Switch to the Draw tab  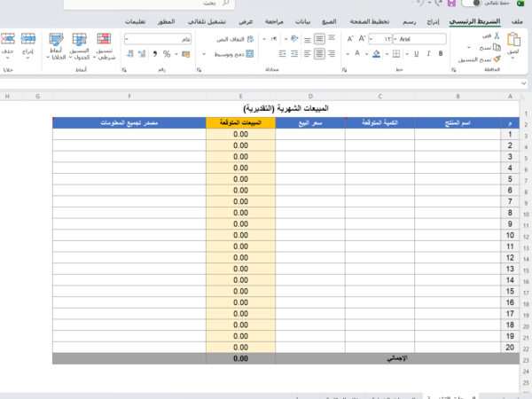[x=410, y=21]
